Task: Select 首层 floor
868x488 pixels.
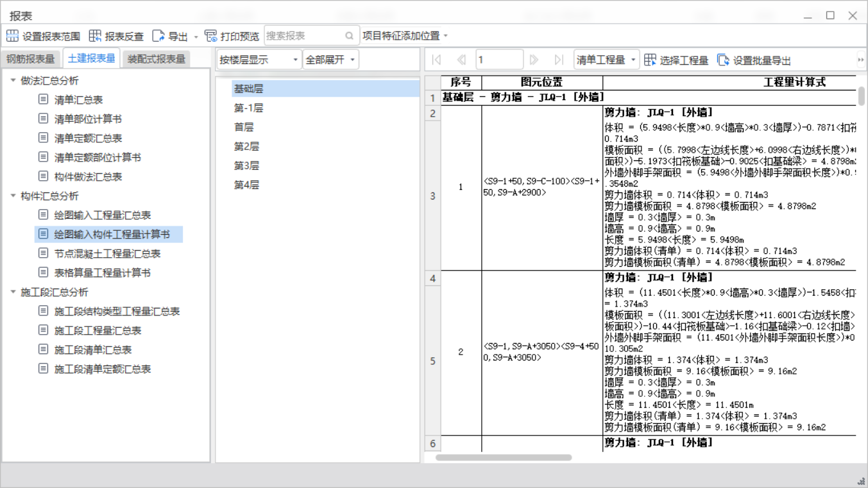Action: pos(244,127)
